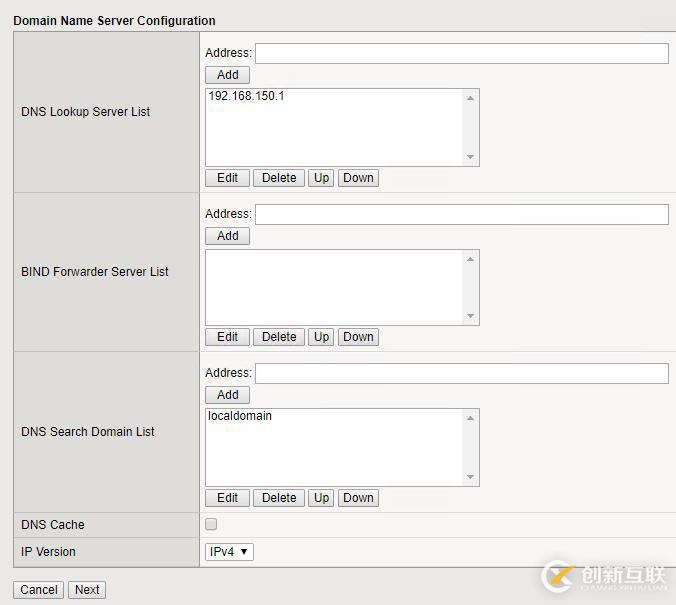676x605 pixels.
Task: Click the DNS Search Domain Address field
Action: pyautogui.click(x=461, y=373)
